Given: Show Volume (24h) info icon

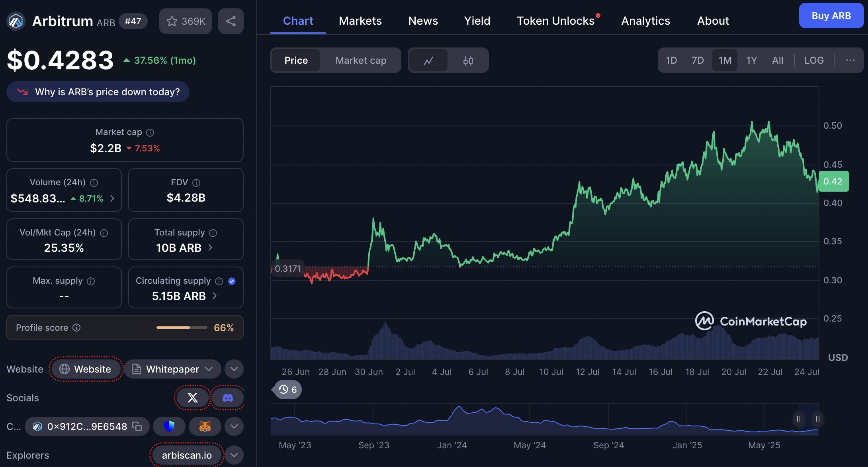Looking at the screenshot, I should pos(94,182).
